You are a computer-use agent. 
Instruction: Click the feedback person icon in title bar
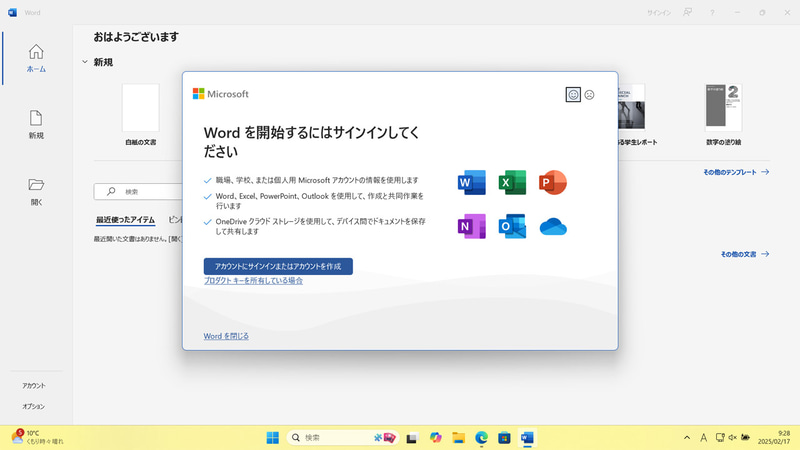click(687, 12)
